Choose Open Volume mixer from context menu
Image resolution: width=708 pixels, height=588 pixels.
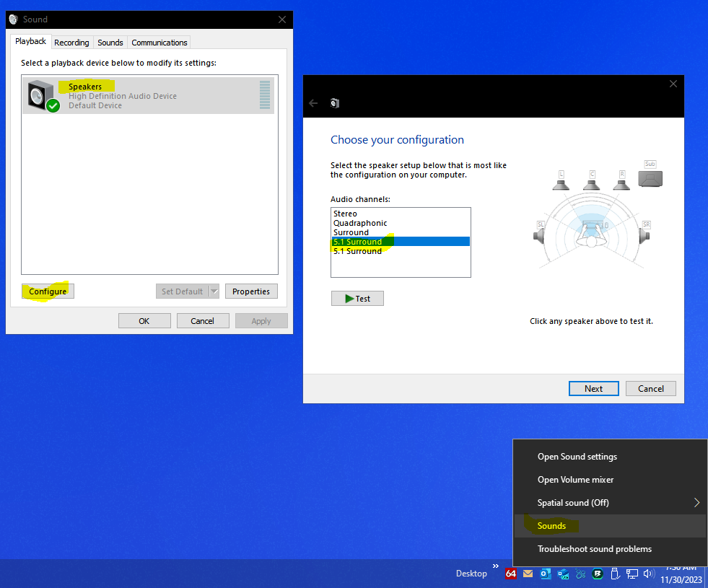(575, 480)
